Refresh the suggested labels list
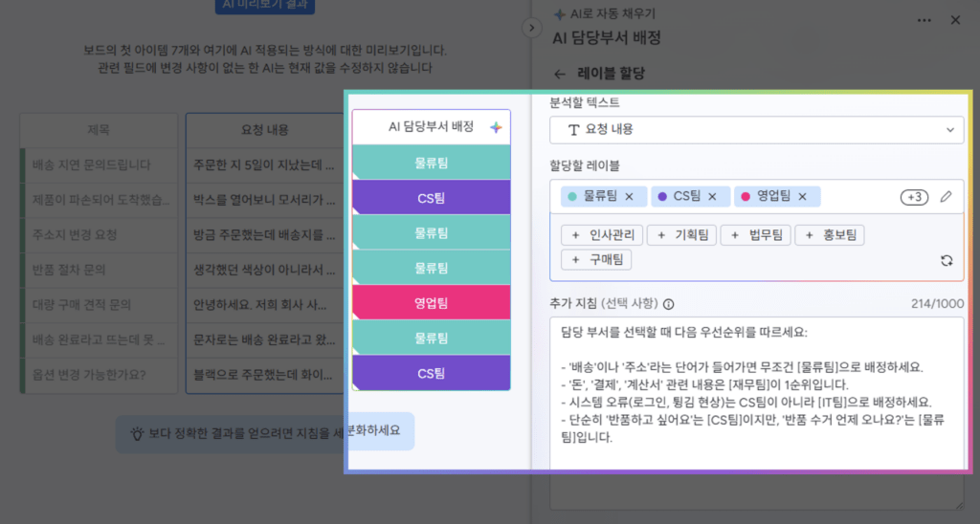Screen dimensions: 980x524 click(947, 260)
